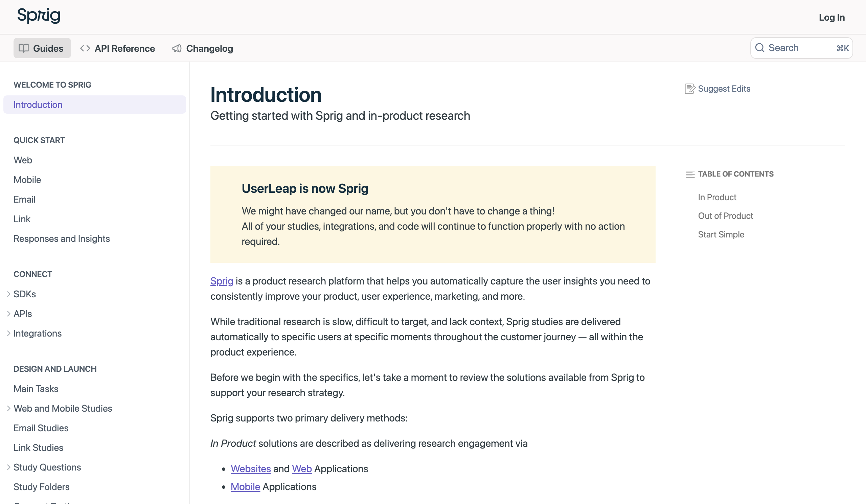Click the Mobile hyperlink in bullet list
Screen dimensions: 866x504
[x=245, y=487]
